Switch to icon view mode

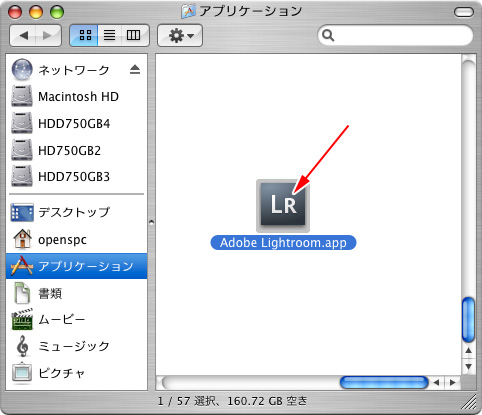pyautogui.click(x=85, y=35)
